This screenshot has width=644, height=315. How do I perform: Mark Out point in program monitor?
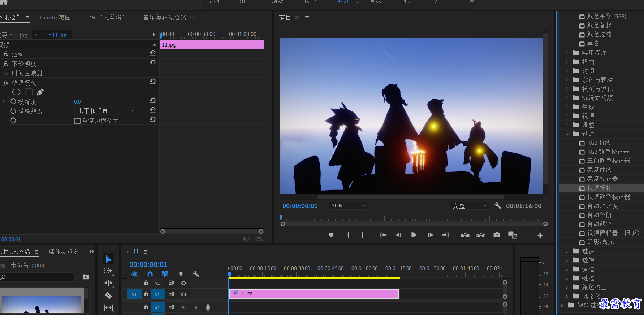363,235
